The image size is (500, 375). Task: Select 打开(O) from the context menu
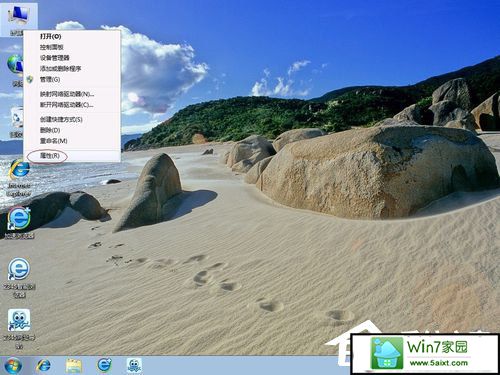point(72,36)
